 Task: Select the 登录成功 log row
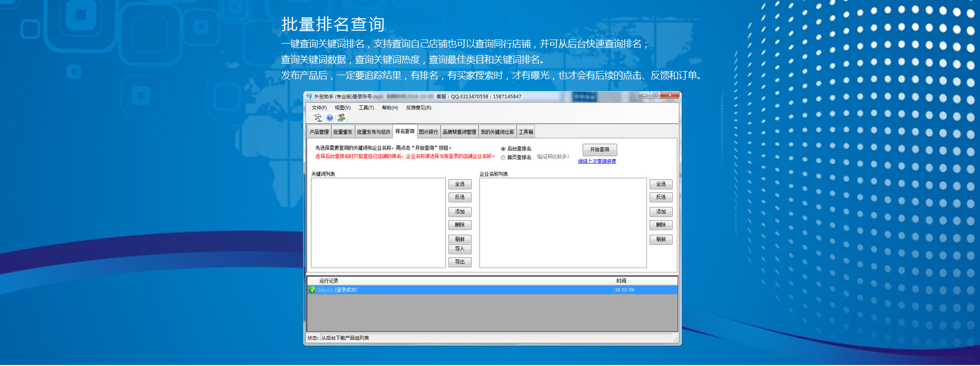492,290
